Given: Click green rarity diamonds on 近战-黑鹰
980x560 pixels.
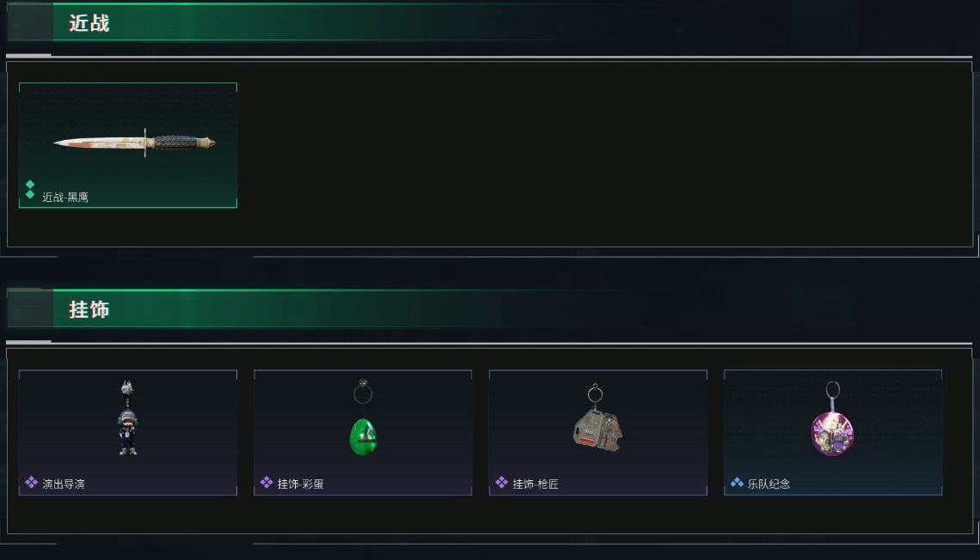Looking at the screenshot, I should pos(30,189).
